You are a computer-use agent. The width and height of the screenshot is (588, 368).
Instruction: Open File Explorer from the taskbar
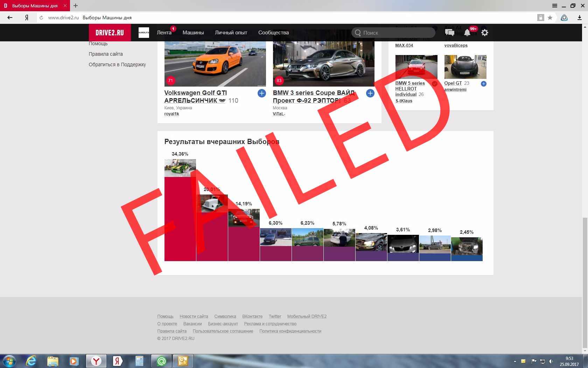point(52,361)
